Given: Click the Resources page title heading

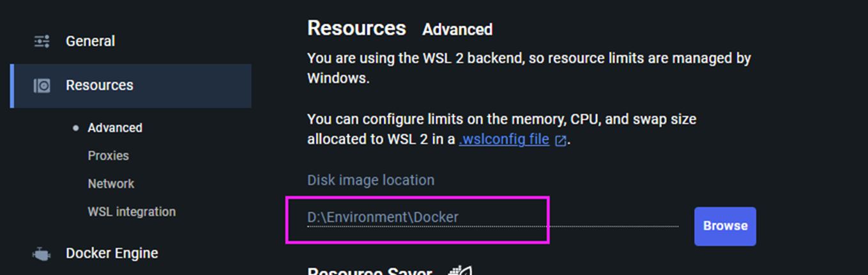Looking at the screenshot, I should 356,28.
